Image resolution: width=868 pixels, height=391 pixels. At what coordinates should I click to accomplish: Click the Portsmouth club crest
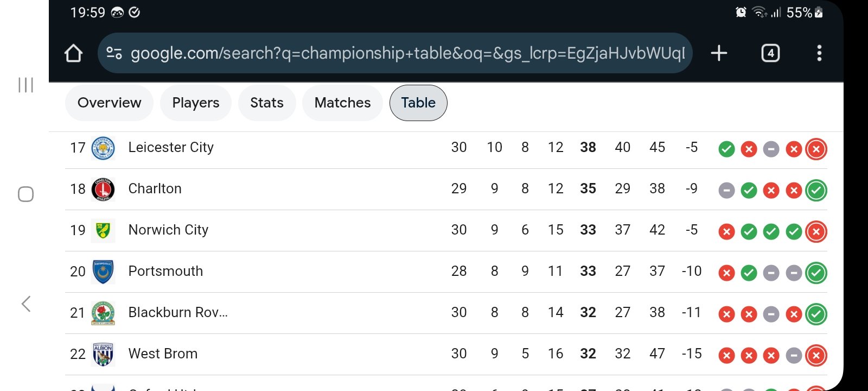tap(103, 272)
